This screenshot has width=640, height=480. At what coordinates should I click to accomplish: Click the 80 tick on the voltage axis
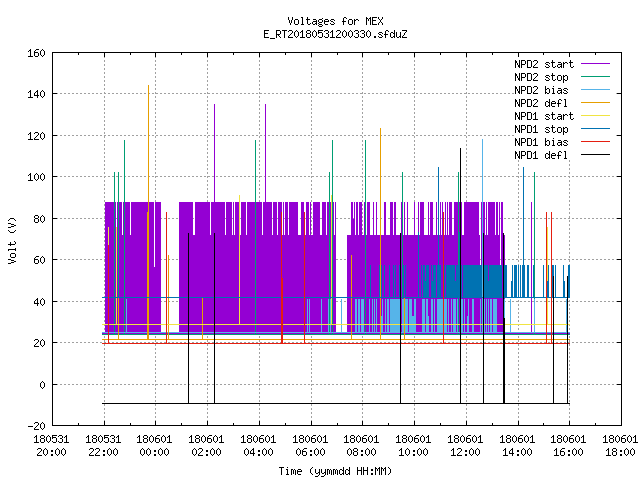pyautogui.click(x=39, y=219)
